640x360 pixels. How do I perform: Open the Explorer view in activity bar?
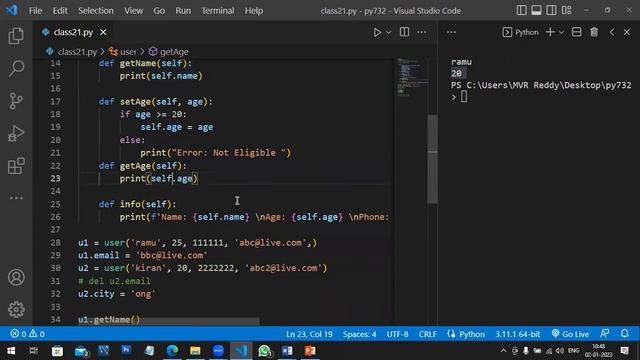[16, 36]
